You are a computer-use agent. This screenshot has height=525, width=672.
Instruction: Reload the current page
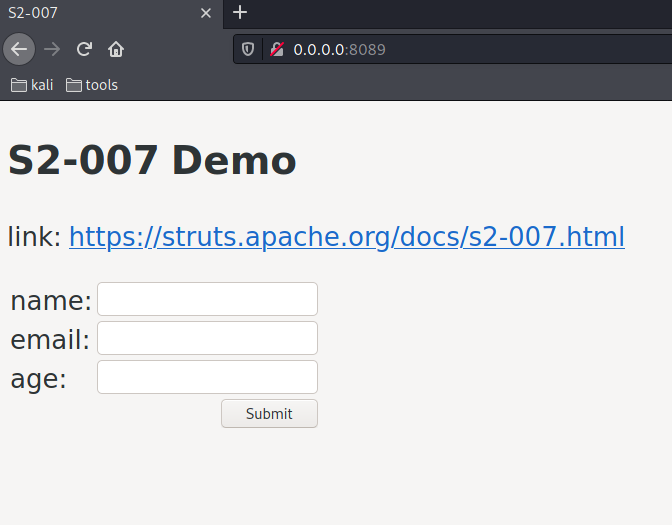pos(84,49)
